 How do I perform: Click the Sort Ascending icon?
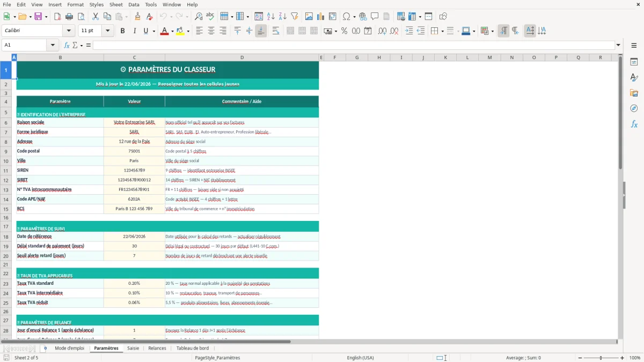(270, 17)
